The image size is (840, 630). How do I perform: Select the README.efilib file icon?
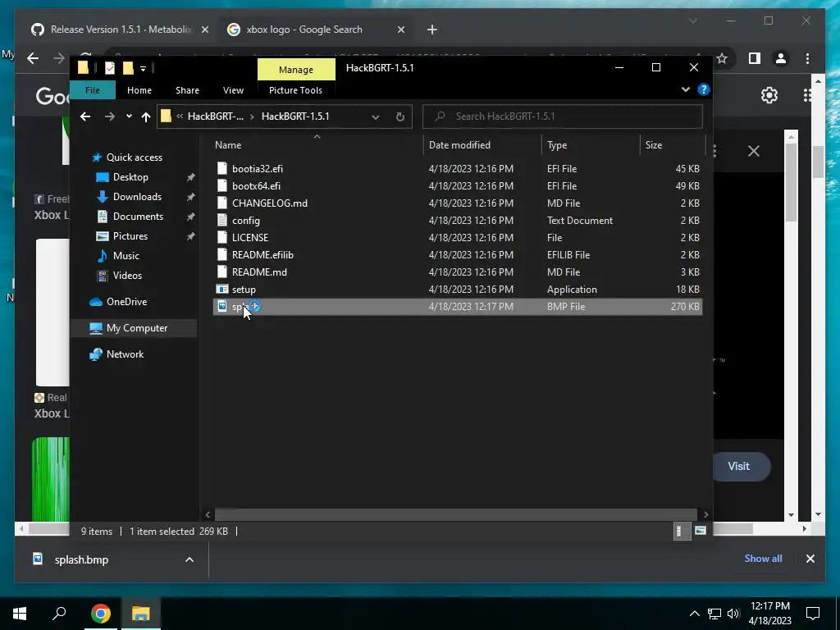click(222, 254)
